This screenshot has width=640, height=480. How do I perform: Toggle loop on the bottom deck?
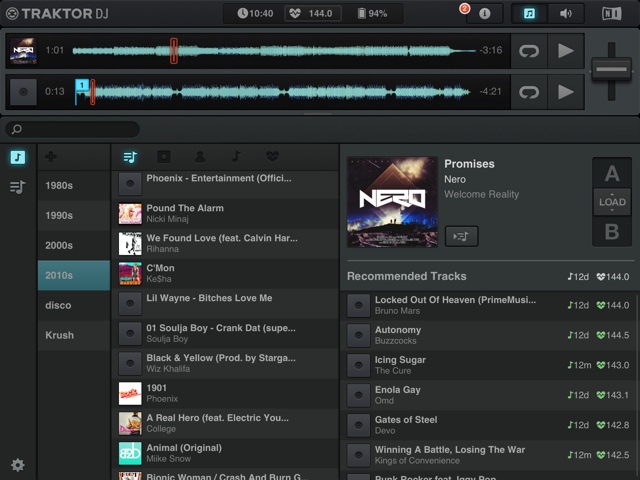click(529, 92)
